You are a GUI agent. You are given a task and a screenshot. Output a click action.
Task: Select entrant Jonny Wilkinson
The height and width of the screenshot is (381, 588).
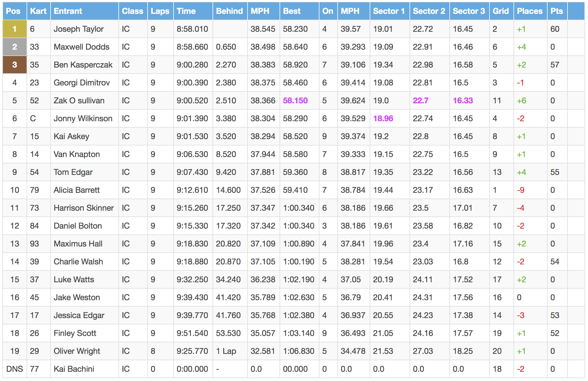pyautogui.click(x=83, y=118)
